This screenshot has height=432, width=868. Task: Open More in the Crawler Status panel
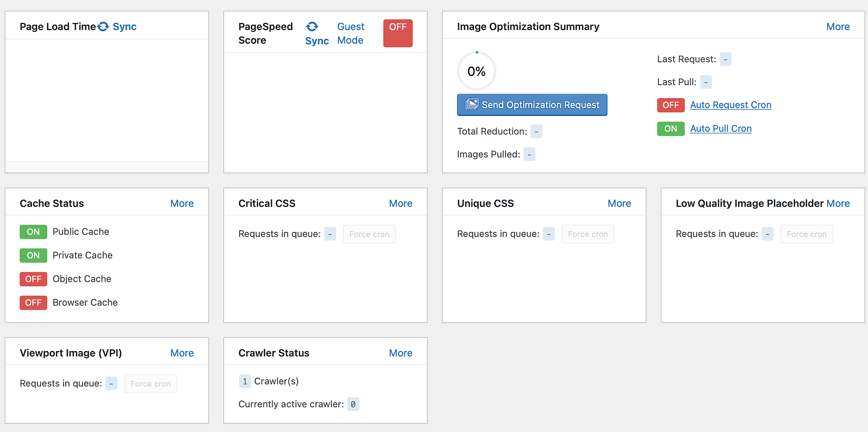click(400, 353)
